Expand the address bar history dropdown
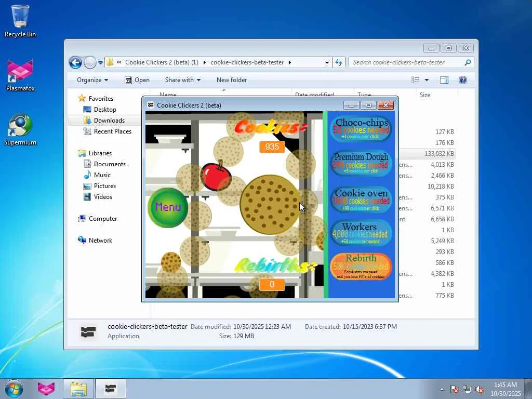The height and width of the screenshot is (399, 532). click(327, 62)
